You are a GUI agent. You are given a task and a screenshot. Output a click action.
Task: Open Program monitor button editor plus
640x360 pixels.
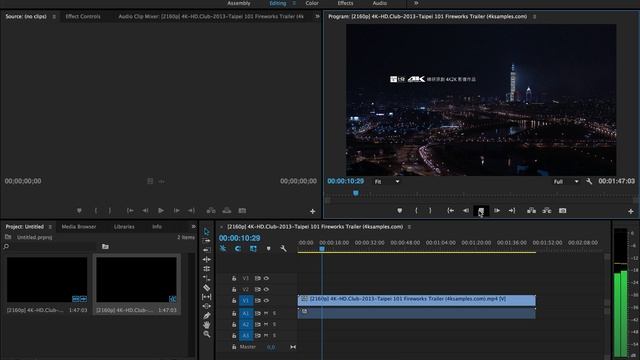631,211
